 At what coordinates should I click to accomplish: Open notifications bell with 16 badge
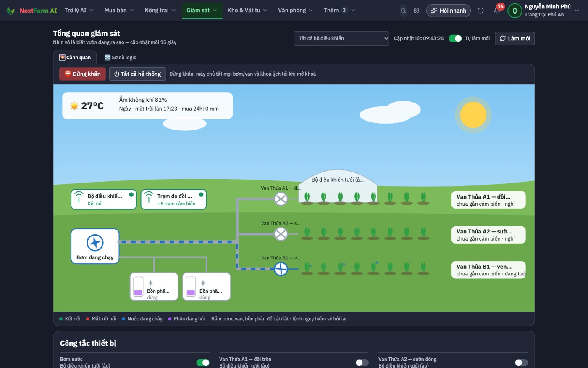497,10
